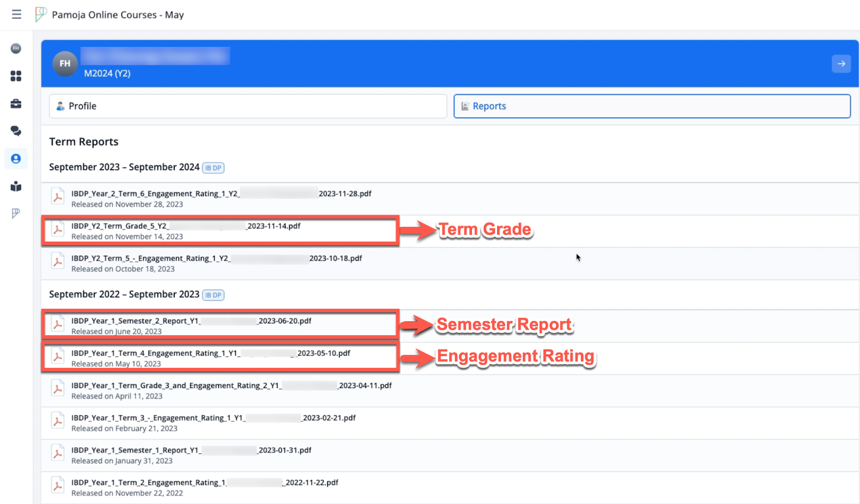Click the small FH avatar in sidebar
The width and height of the screenshot is (860, 504).
(x=16, y=48)
